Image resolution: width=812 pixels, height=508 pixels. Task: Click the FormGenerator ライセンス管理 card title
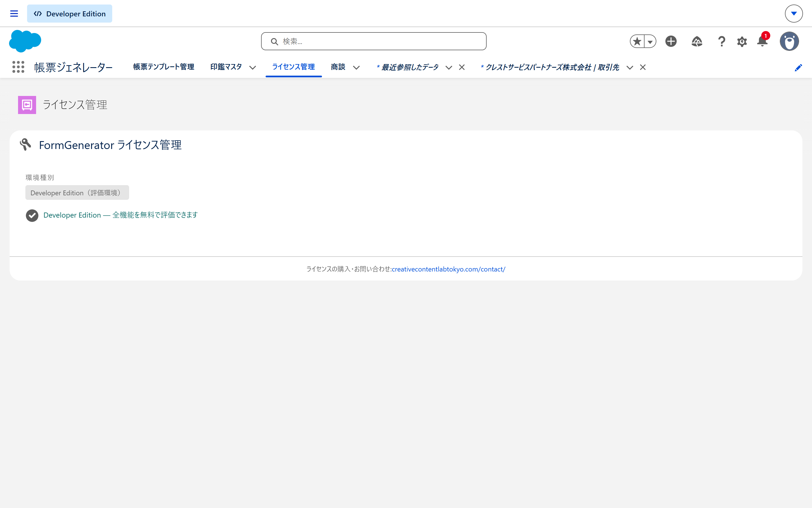[110, 145]
